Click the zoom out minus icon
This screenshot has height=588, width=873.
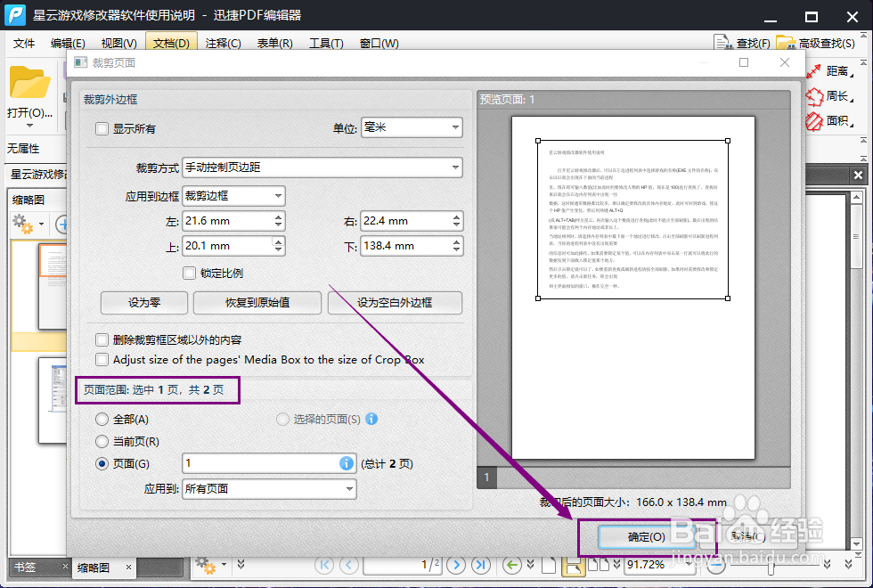coord(717,565)
